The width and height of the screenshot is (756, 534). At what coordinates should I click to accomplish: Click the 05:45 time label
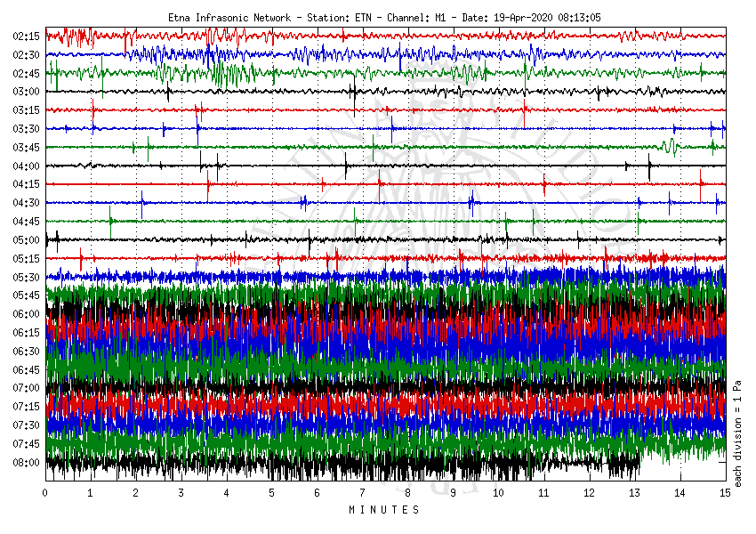(26, 295)
